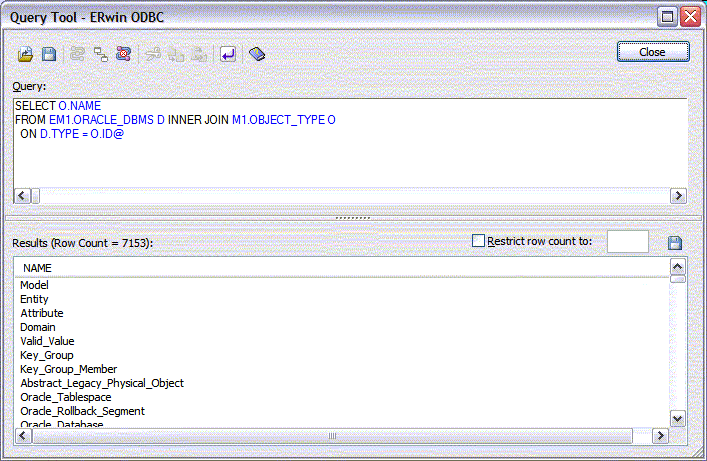Save results with the blue disk icon
Viewport: 707px width, 461px height.
pos(675,243)
